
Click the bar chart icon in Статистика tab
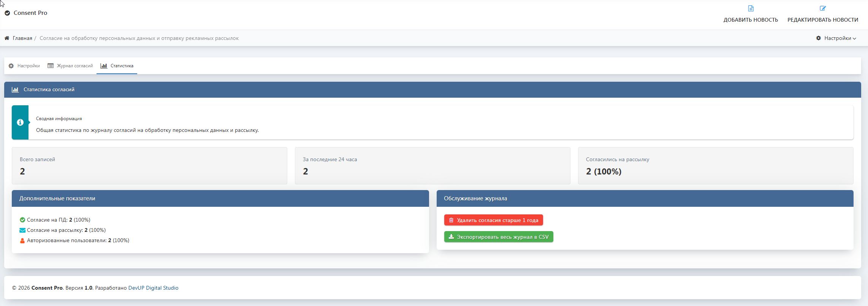pos(103,66)
